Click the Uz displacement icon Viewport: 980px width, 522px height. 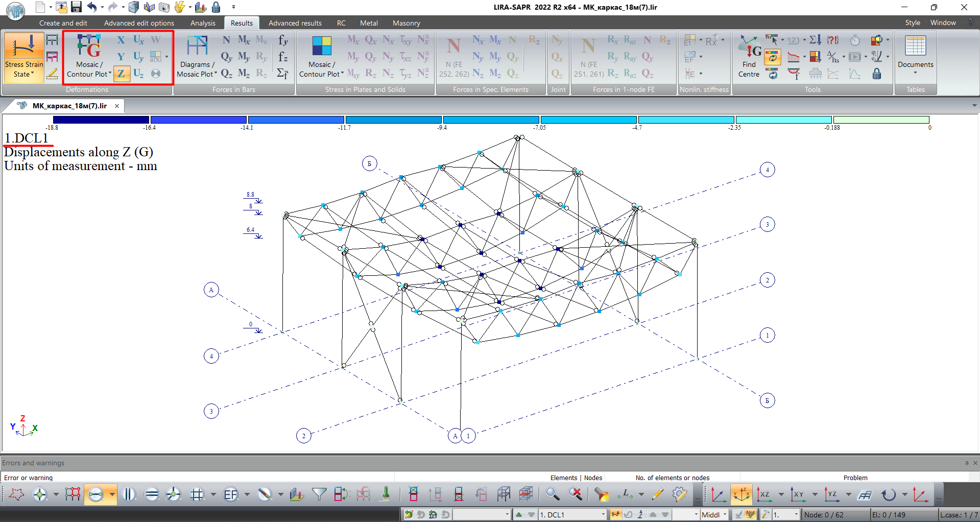pos(138,74)
